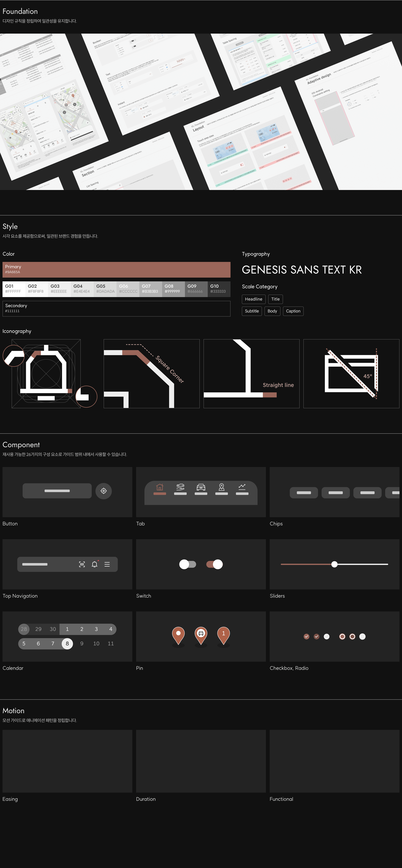Screen dimensions: 402x868
Task: Open the hamburger menu in Top Navigation
Action: [x=107, y=564]
